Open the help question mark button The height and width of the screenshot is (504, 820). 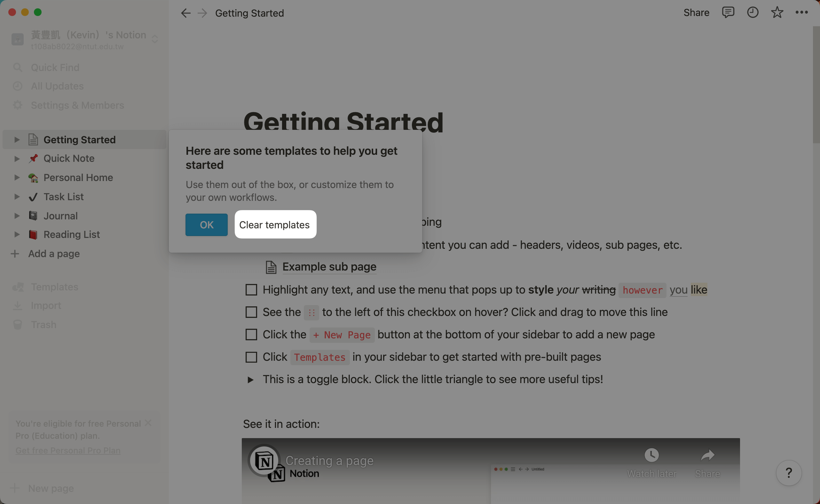pos(789,473)
